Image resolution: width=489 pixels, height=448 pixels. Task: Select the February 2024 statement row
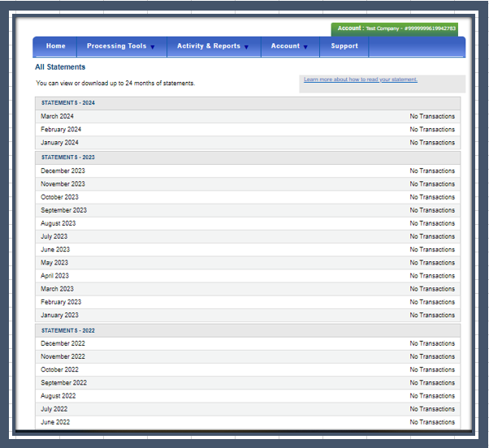[248, 130]
